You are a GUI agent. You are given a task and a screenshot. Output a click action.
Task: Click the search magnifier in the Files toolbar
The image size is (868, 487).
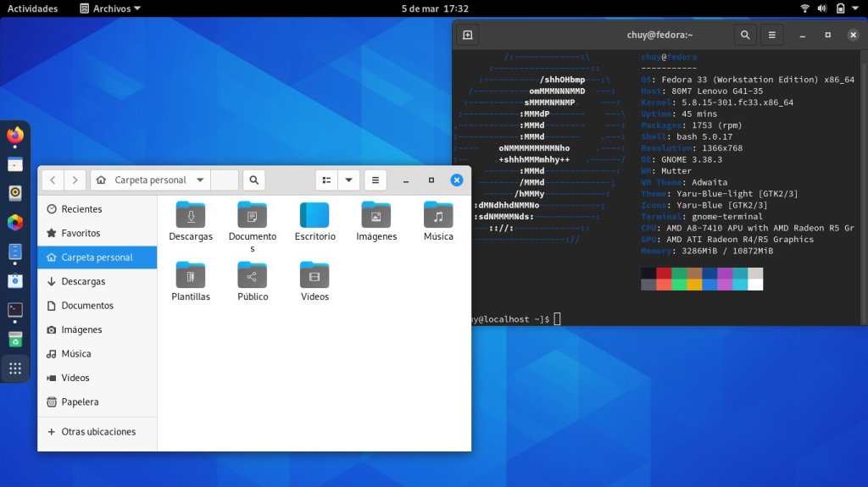253,180
